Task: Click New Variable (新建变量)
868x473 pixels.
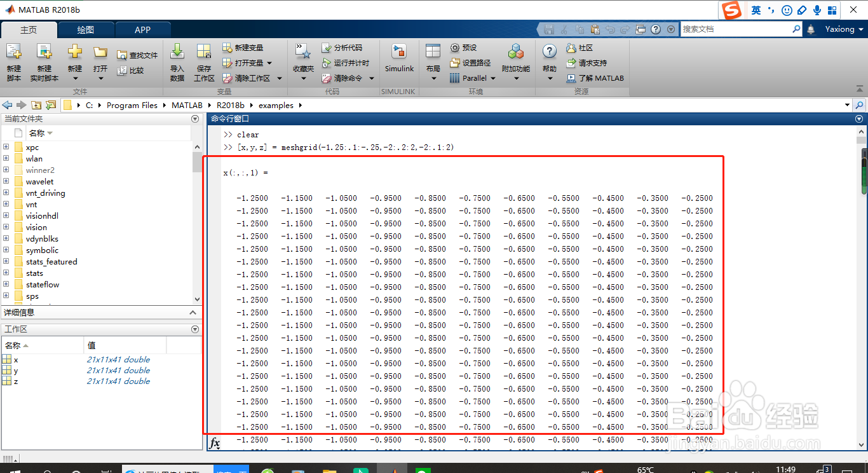Action: tap(243, 48)
